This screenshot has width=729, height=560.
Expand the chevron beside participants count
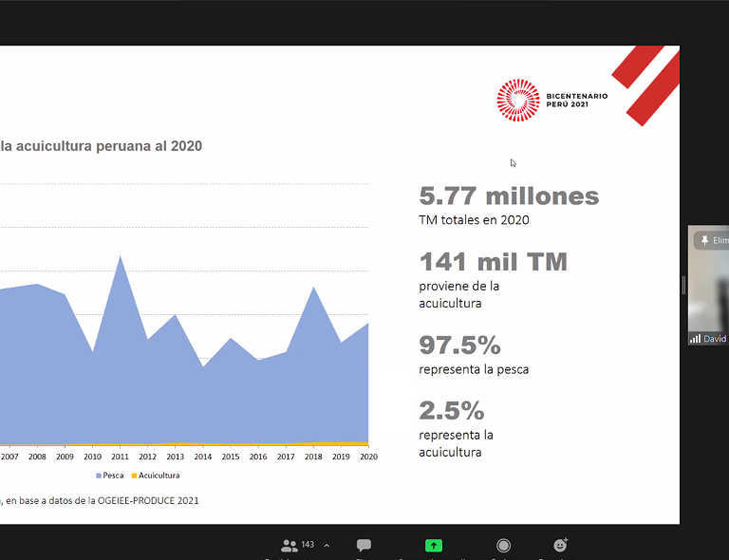[x=327, y=546]
